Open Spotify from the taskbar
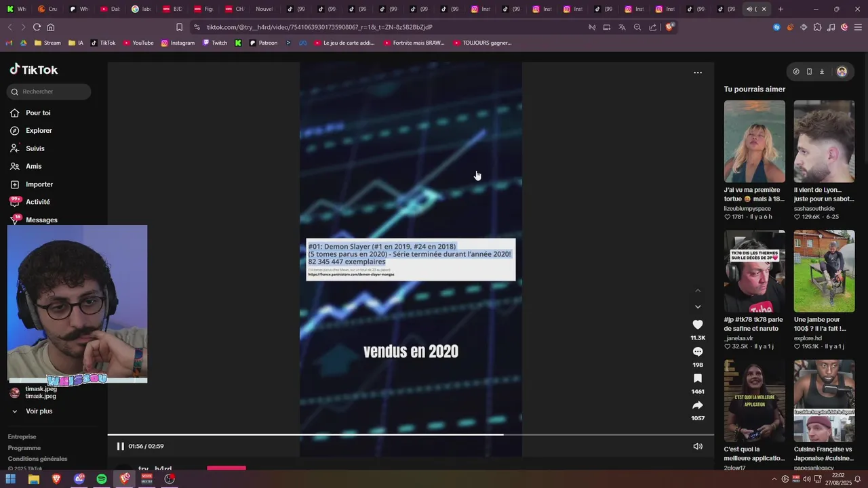The width and height of the screenshot is (868, 488). click(102, 479)
